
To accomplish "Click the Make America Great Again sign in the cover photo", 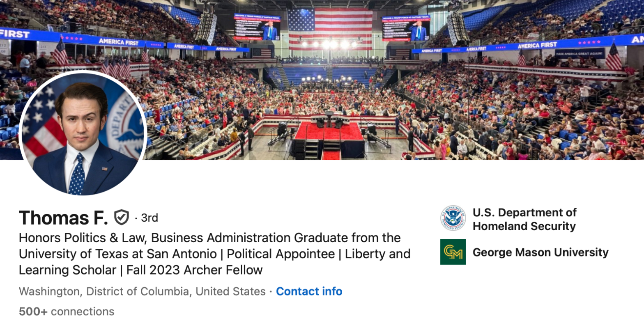I will tap(580, 53).
